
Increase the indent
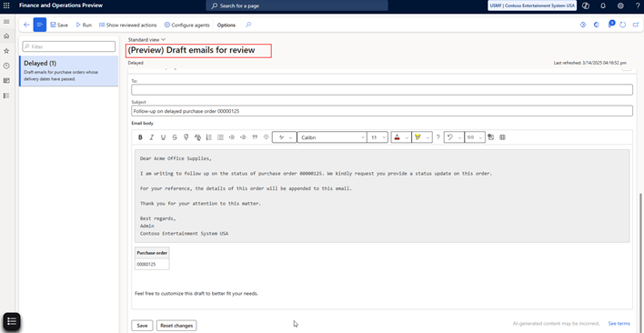[x=243, y=137]
